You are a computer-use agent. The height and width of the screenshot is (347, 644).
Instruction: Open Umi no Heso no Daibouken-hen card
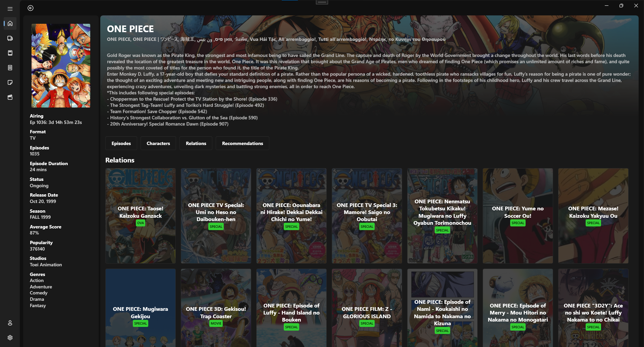click(216, 216)
